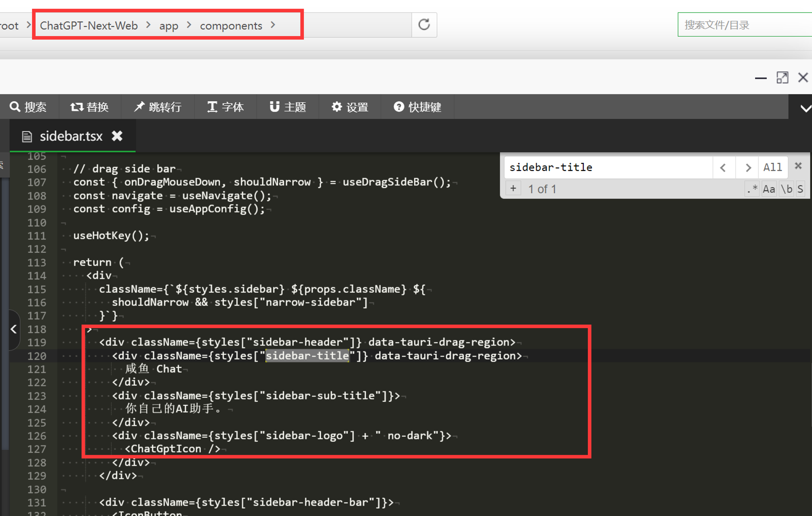Open the 主题 theme menu
The width and height of the screenshot is (812, 516).
pos(287,107)
